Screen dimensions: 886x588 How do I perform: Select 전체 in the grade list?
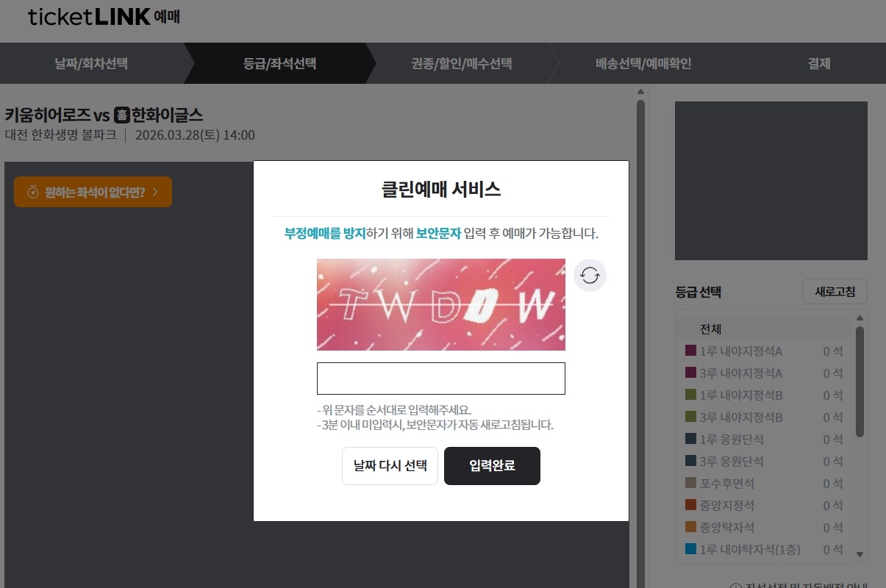(x=764, y=329)
